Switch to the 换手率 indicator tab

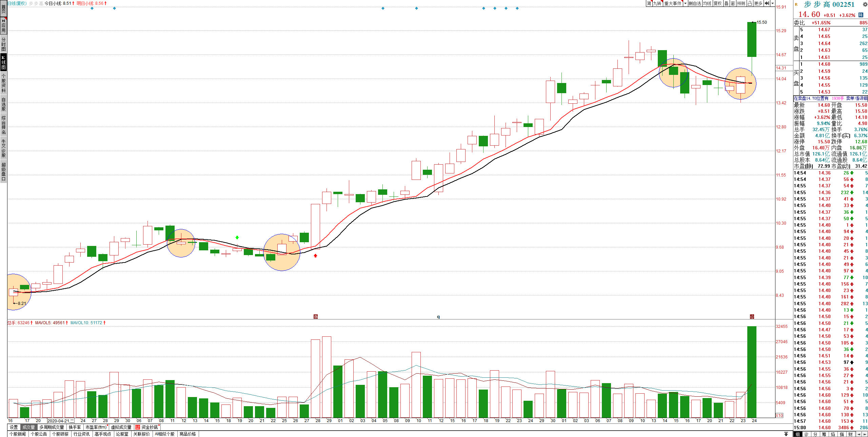75,427
